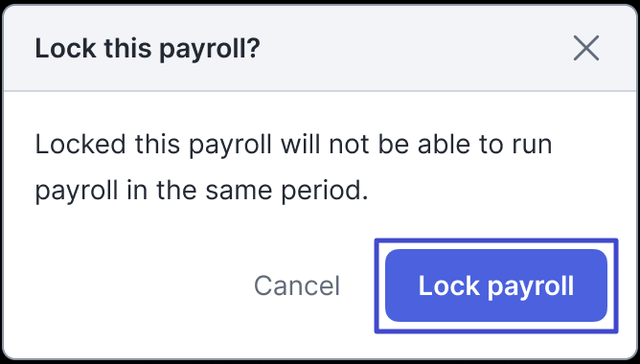Click the "Lock this payroll?" heading
640x364 pixels.
148,49
